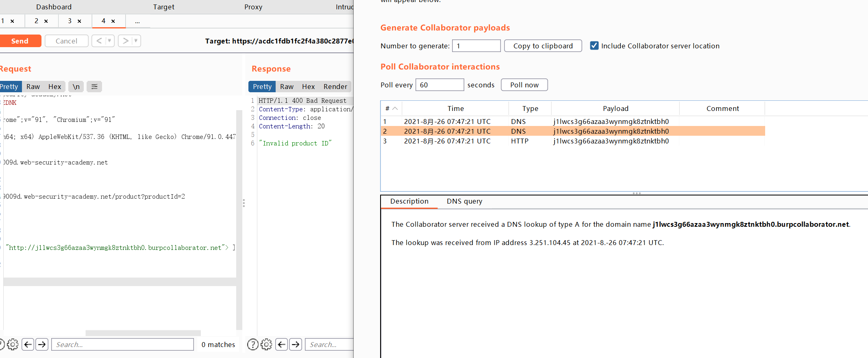Click request horizontal scrollbar

[x=143, y=333]
